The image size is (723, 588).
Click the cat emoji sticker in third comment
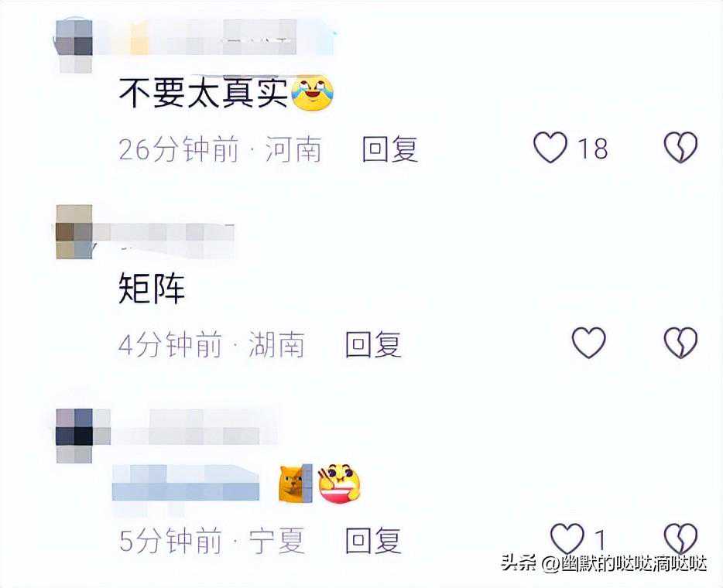pos(296,484)
